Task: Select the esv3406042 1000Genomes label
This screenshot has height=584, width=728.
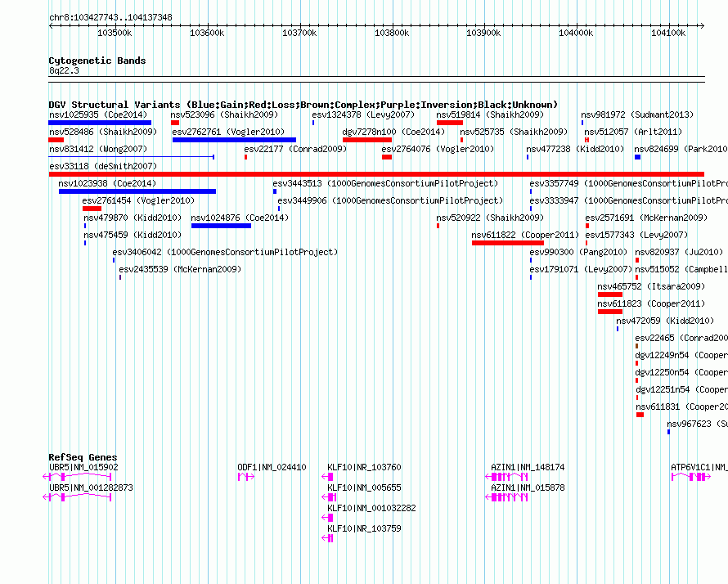Action: [x=225, y=252]
